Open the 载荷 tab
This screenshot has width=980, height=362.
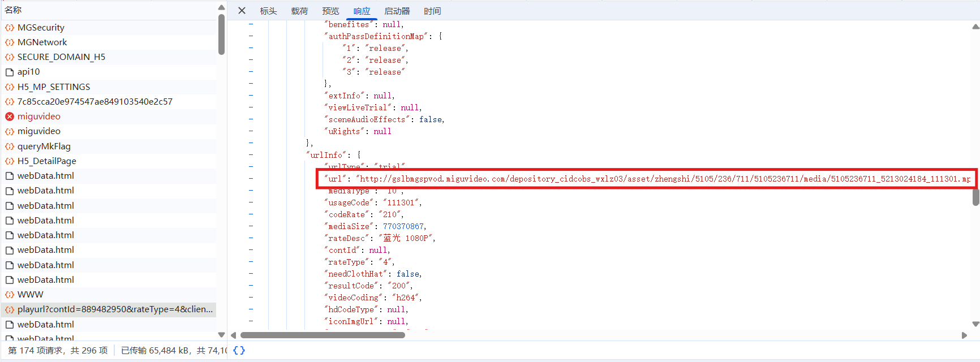click(299, 11)
